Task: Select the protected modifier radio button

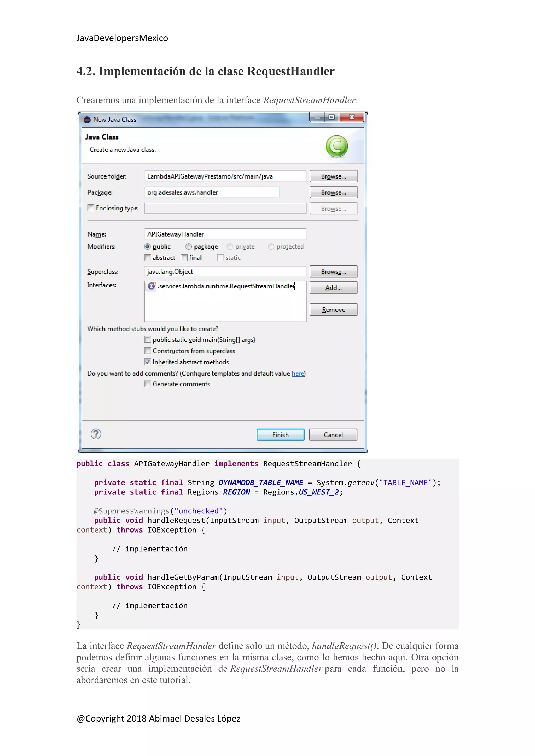Action: coord(271,247)
